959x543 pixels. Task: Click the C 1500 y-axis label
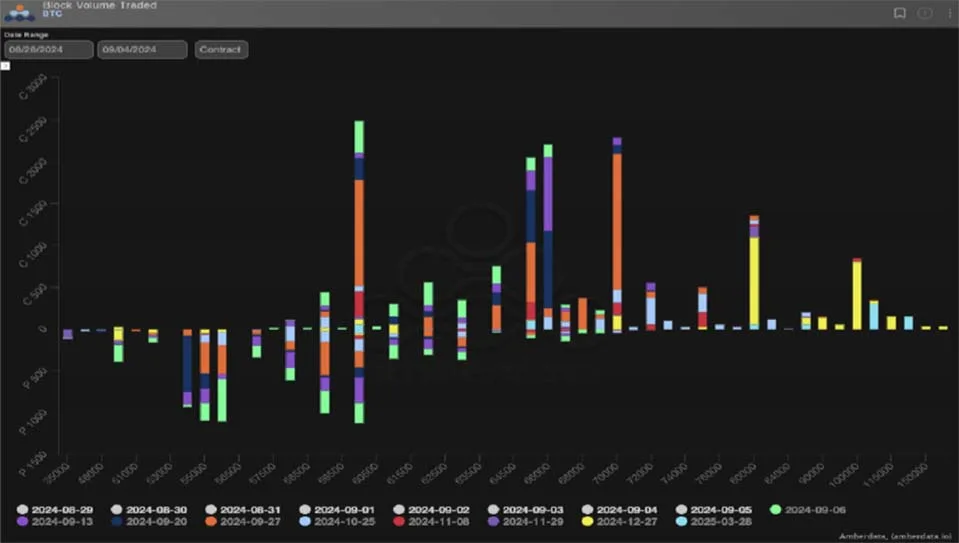(x=34, y=213)
